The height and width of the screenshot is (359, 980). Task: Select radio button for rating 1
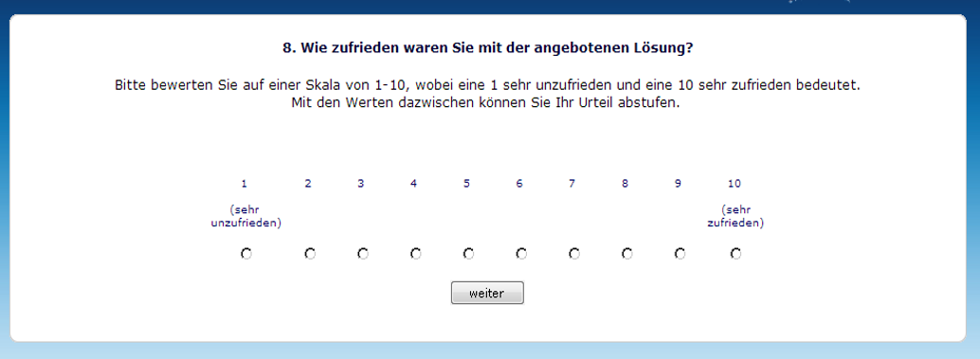(245, 254)
